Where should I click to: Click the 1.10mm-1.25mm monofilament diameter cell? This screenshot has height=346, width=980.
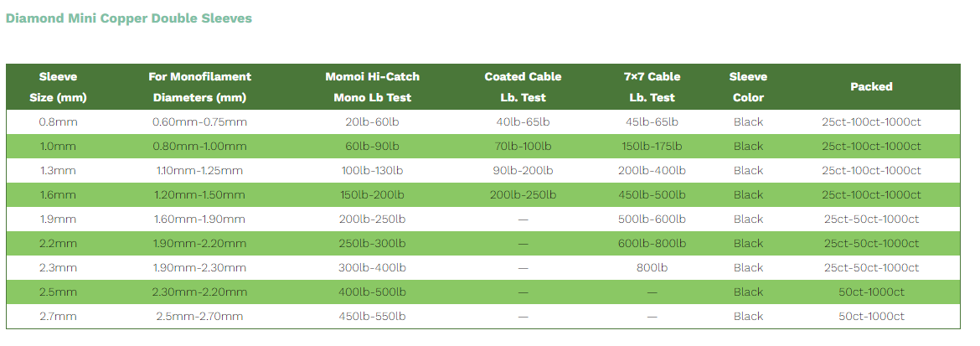199,171
